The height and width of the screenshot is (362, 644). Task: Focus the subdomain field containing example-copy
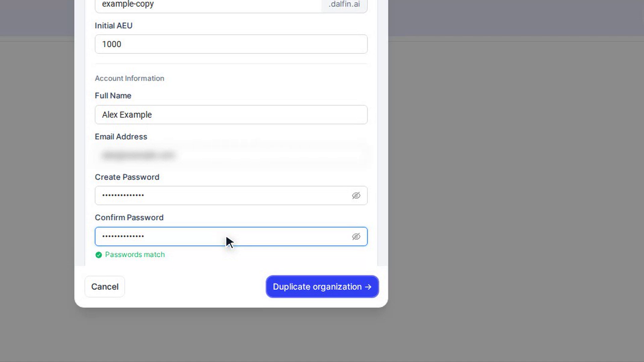[x=208, y=5]
